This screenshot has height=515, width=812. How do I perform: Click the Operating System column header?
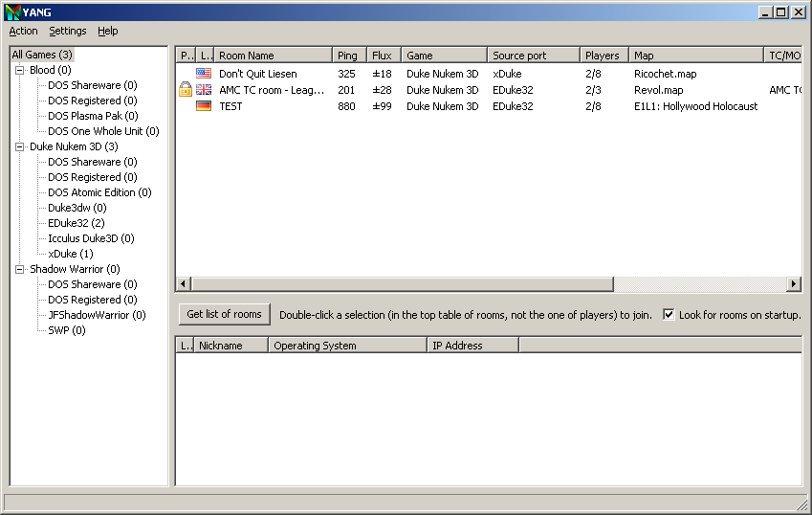[347, 346]
